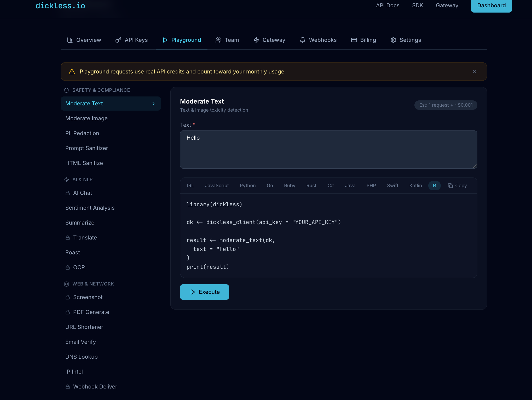Open the API Docs link
532x400 pixels.
pos(388,5)
